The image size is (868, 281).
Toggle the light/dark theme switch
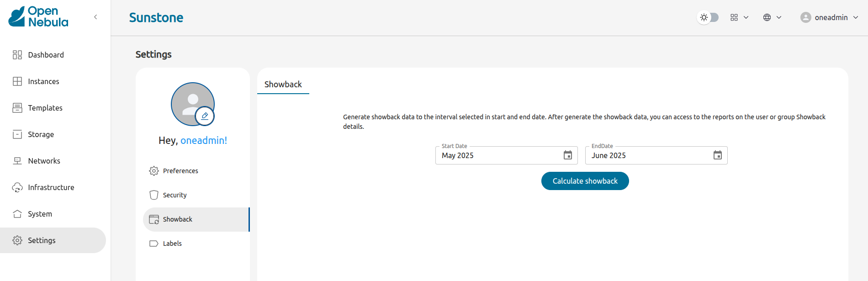tap(708, 17)
